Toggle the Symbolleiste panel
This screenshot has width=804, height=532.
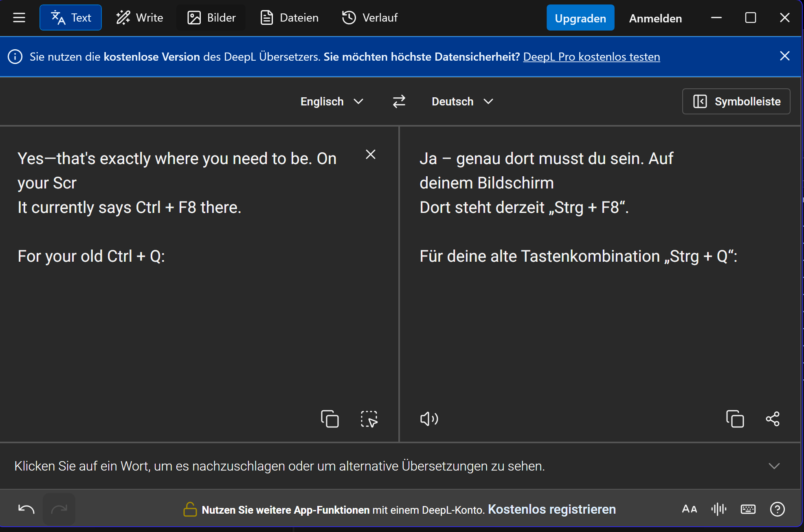point(736,101)
